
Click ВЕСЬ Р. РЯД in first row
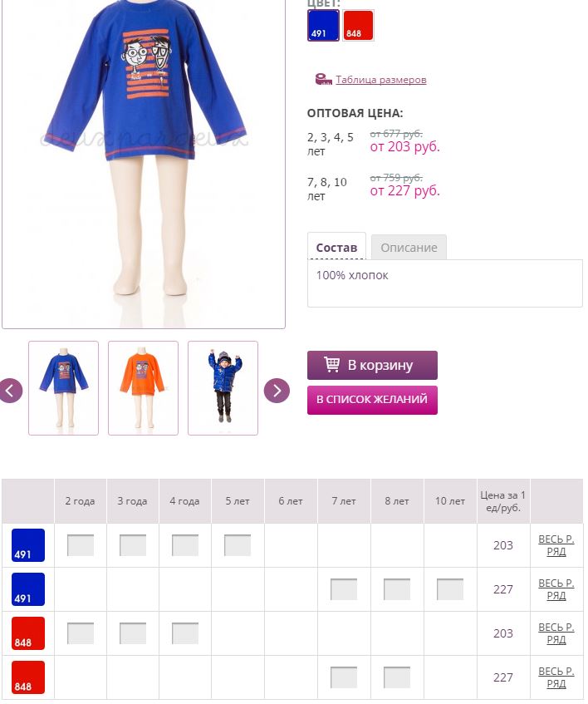556,545
